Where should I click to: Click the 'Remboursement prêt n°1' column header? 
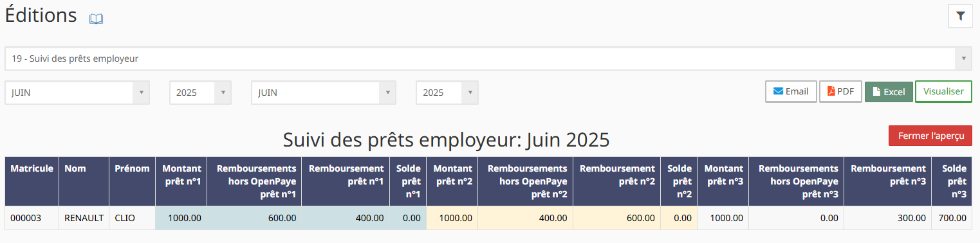(x=346, y=181)
